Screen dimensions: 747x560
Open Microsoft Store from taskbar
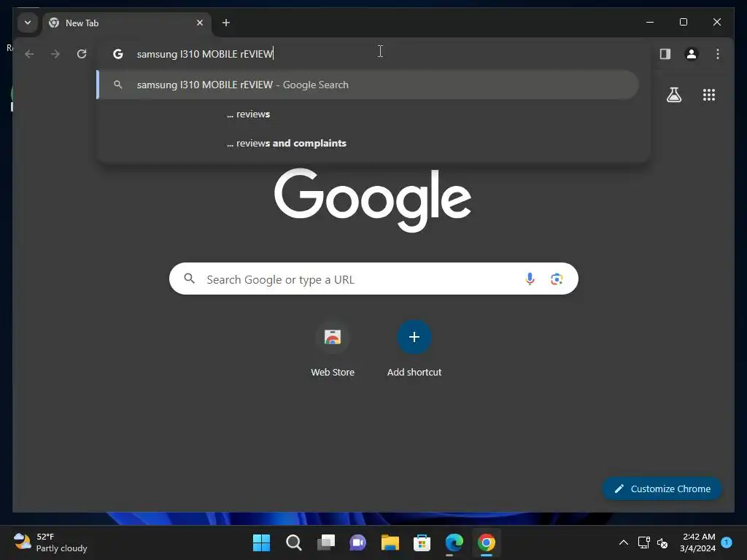tap(422, 542)
